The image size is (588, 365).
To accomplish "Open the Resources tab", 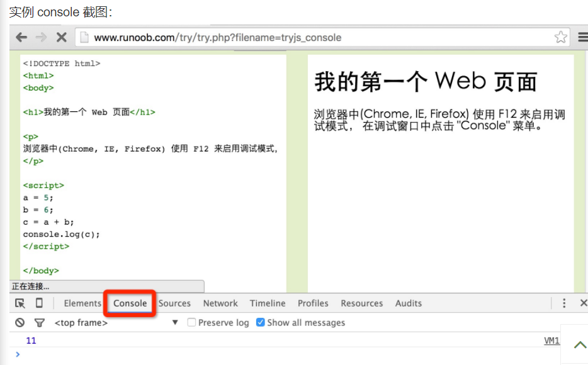I will coord(362,303).
